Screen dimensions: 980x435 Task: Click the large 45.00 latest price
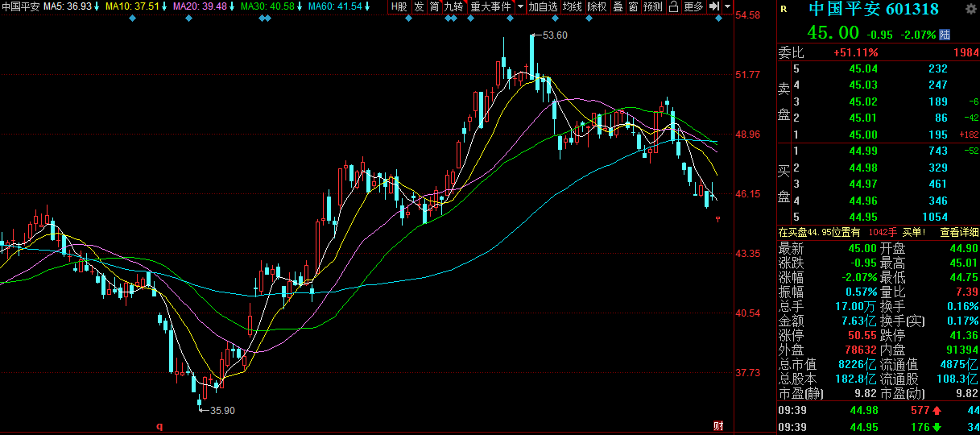[x=833, y=33]
